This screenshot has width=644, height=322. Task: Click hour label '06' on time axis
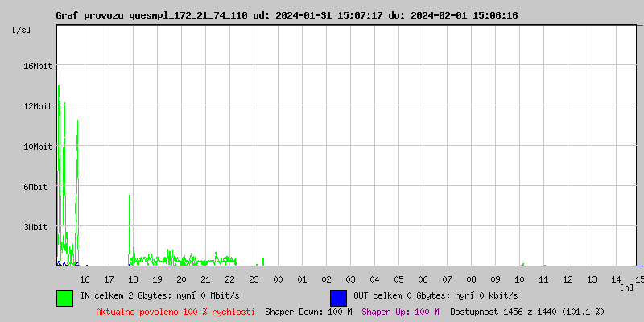click(423, 279)
